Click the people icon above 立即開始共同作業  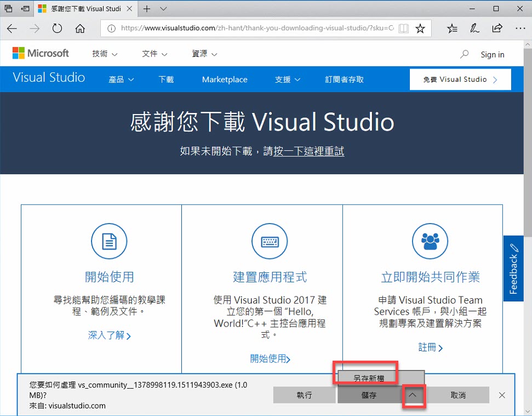click(430, 241)
